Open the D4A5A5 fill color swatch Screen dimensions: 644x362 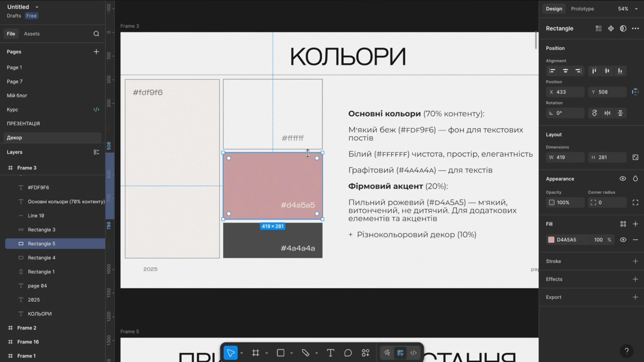[551, 240]
